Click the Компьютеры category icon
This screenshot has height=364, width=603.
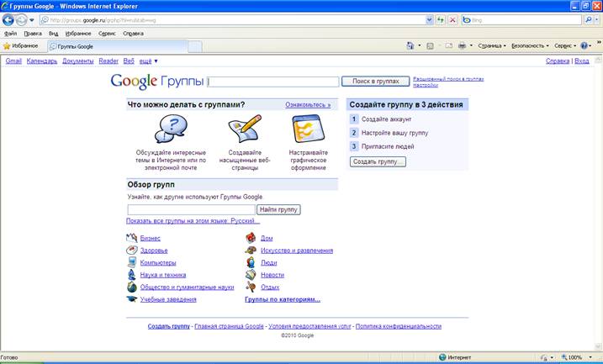tap(131, 262)
